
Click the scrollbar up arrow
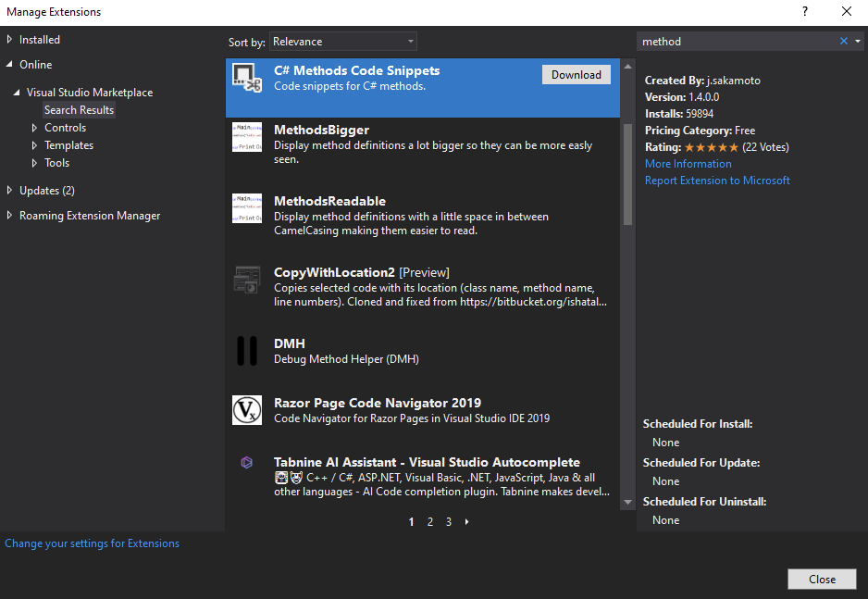pos(627,67)
